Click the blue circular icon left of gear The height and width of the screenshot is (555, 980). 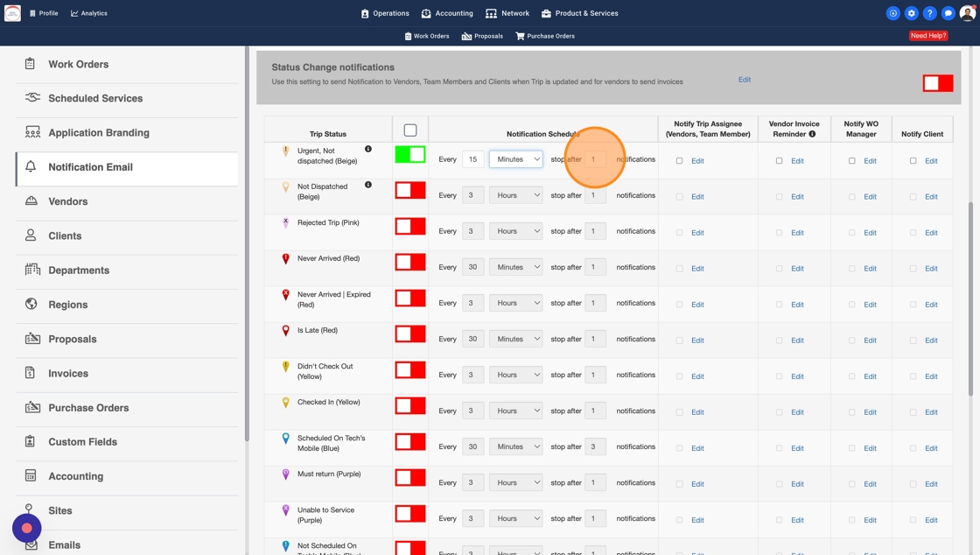[893, 13]
